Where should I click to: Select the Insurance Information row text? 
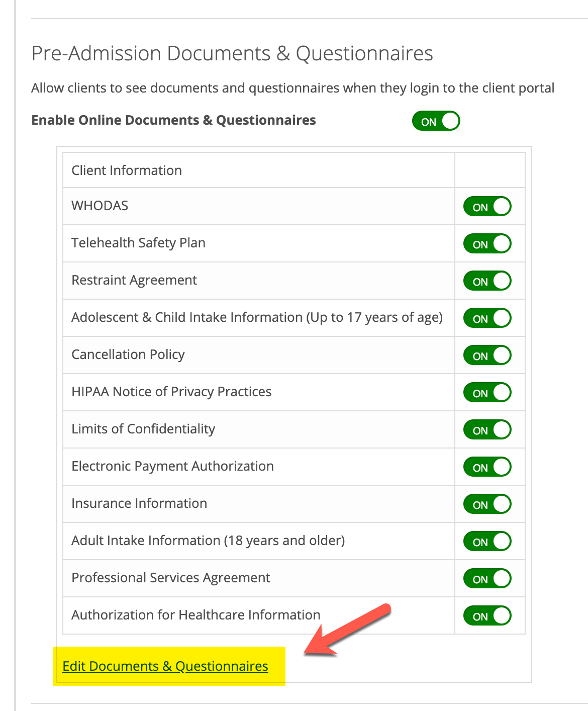139,504
